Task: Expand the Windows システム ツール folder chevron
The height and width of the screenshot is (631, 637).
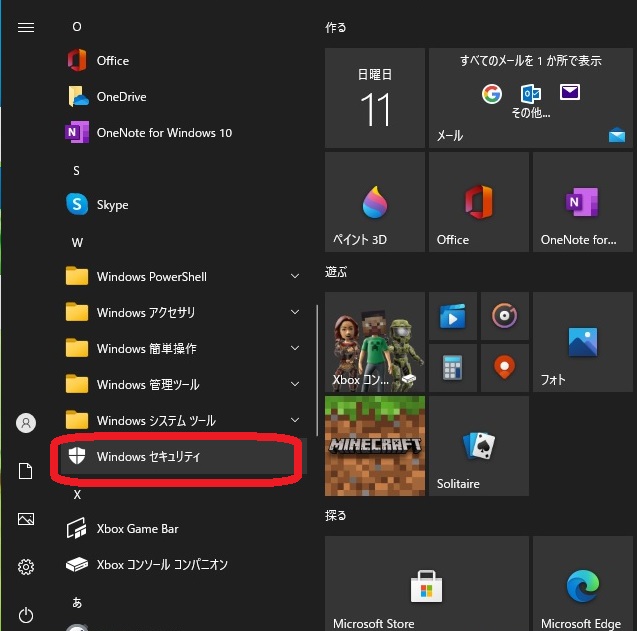Action: click(x=295, y=420)
